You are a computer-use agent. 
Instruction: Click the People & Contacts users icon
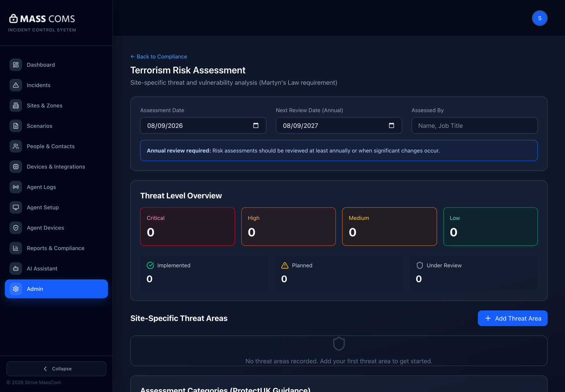click(16, 146)
